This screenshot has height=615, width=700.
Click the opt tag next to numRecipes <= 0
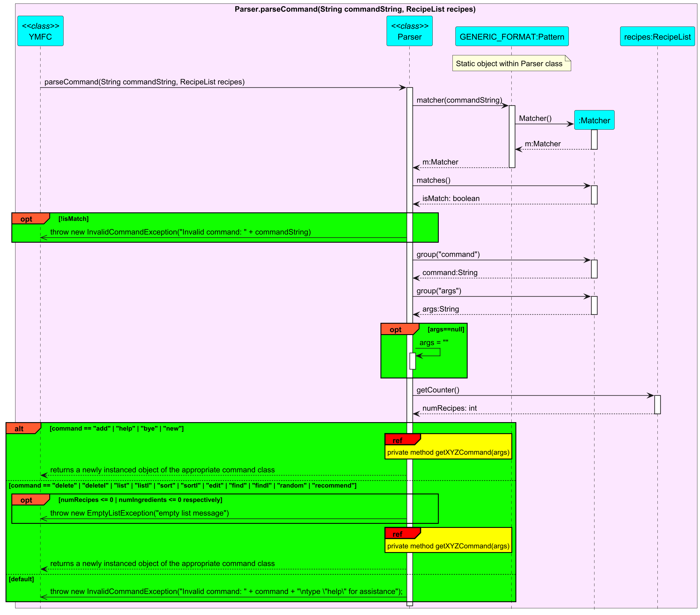31,500
